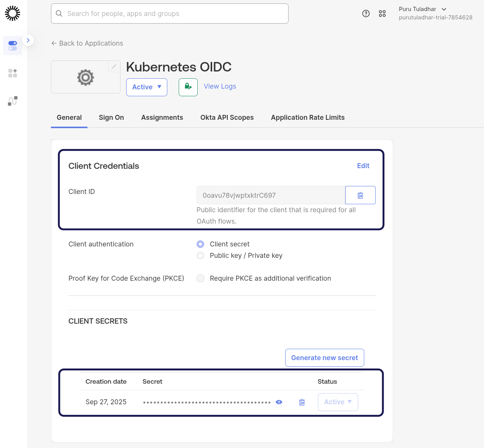Open the toggle-style sidebar navigation icon
Image resolution: width=484 pixels, height=448 pixels.
pyautogui.click(x=13, y=46)
